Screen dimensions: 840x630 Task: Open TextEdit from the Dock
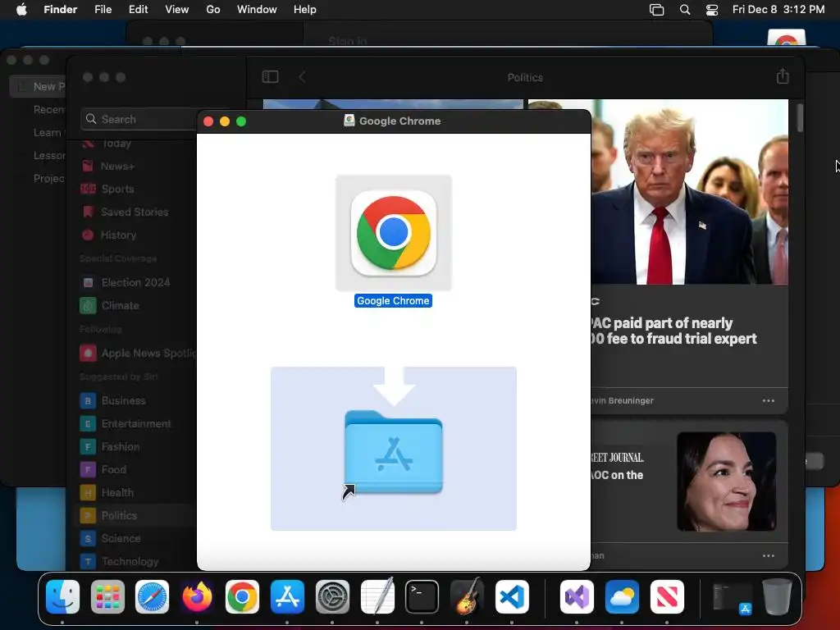click(377, 596)
